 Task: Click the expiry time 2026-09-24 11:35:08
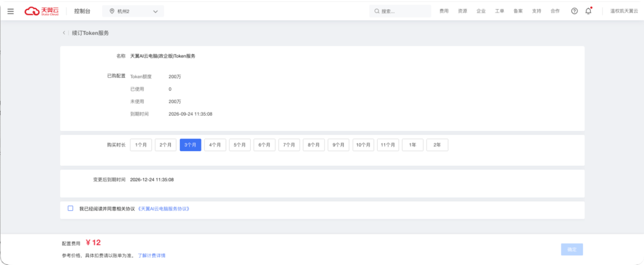coord(190,114)
